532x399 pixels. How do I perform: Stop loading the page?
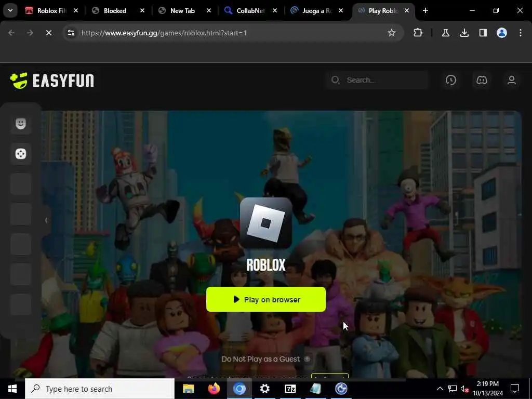tap(48, 33)
